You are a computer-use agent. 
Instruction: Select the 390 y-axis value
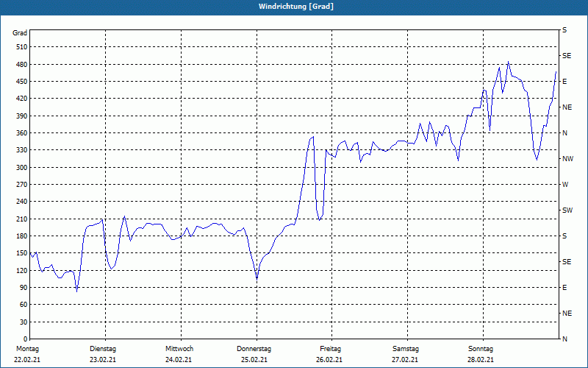pos(22,116)
